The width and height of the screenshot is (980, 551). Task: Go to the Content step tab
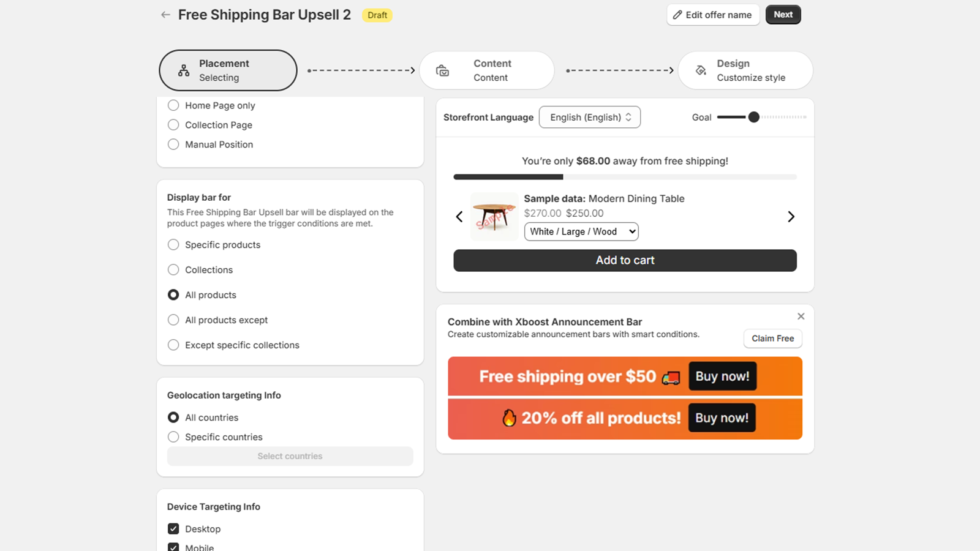pyautogui.click(x=487, y=70)
